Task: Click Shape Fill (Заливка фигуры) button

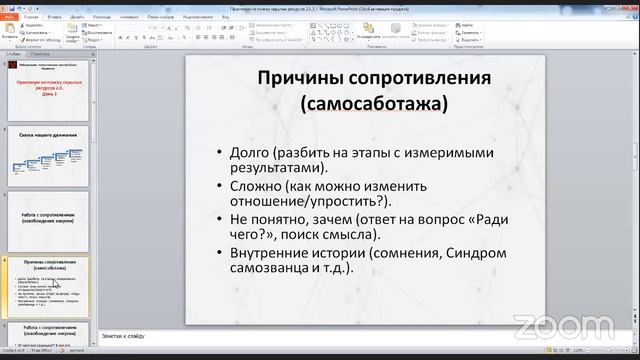Action: (431, 25)
